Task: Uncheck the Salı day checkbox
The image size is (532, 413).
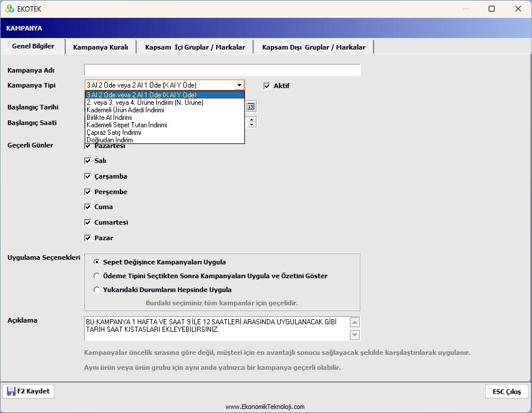Action: [x=88, y=161]
